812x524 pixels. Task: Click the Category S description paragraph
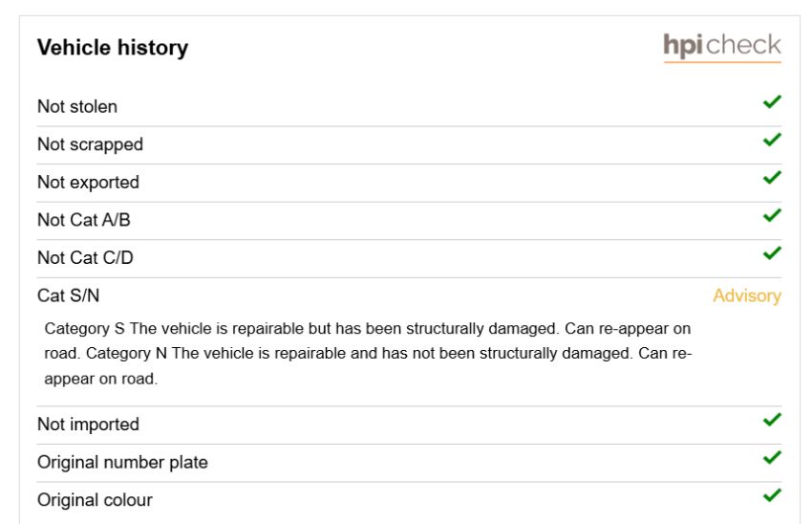(368, 354)
